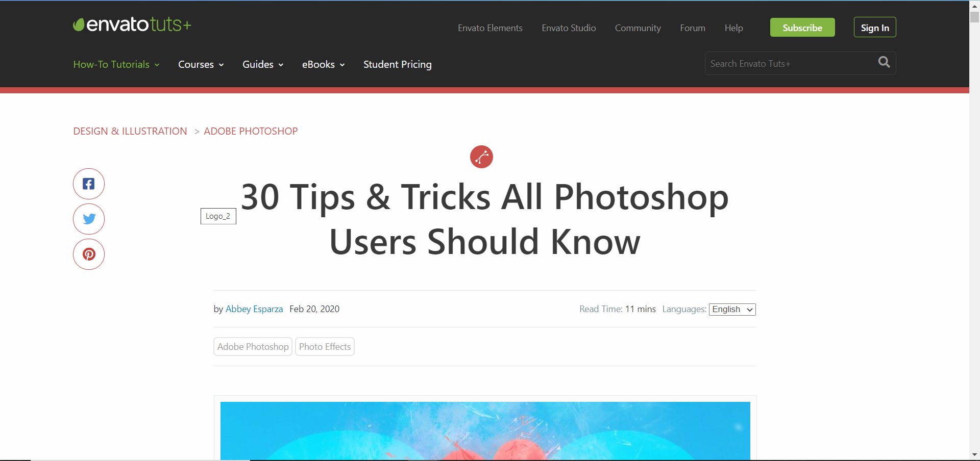Screen dimensions: 980x461
Task: Select the Photo Effects tag
Action: (x=325, y=347)
